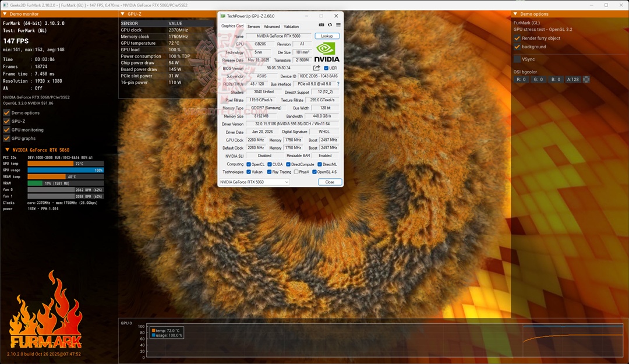The image size is (629, 364).
Task: Open the GPU selection dropdown in GPU-Z
Action: pos(254,182)
